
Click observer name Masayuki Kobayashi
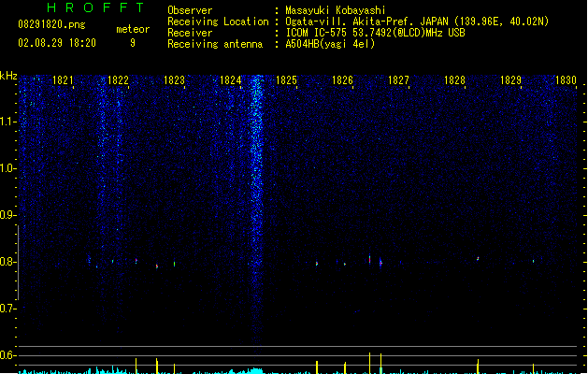(336, 10)
